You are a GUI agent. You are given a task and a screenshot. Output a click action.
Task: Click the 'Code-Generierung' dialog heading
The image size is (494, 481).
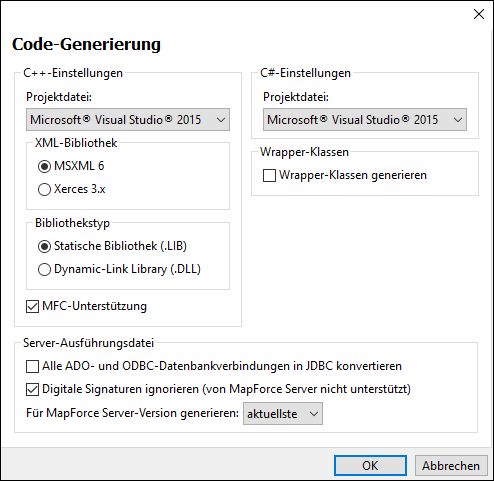[86, 44]
